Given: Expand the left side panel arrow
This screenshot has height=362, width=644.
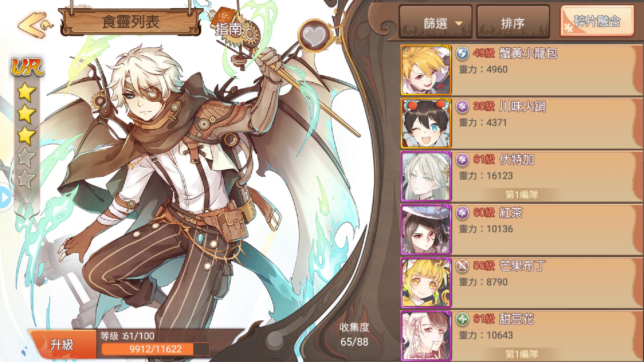Looking at the screenshot, I should click(5, 198).
